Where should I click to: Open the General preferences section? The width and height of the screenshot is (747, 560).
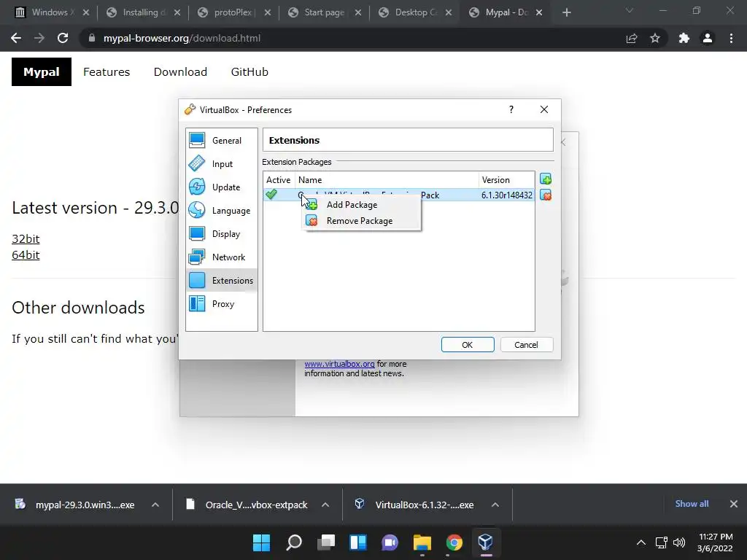tap(222, 141)
